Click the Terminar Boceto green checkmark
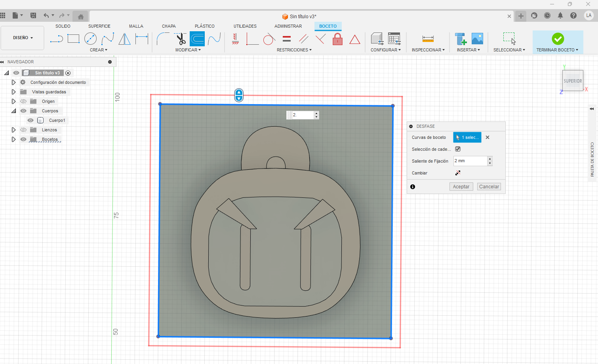 558,39
